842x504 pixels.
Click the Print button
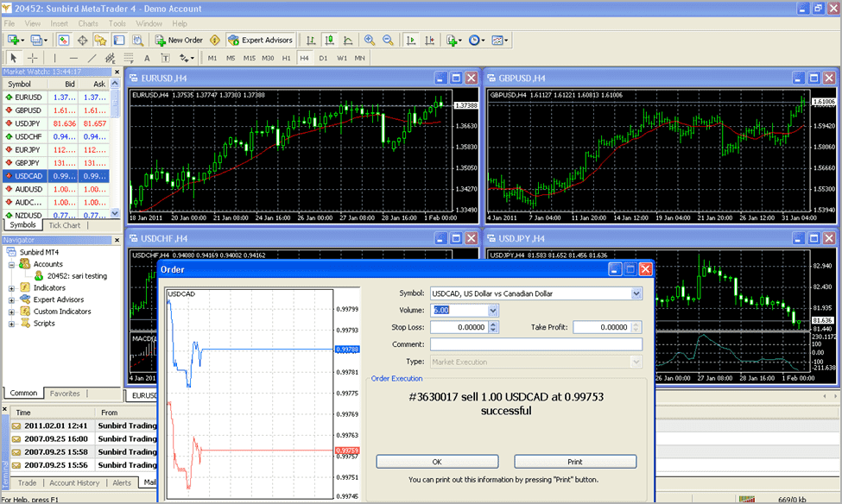pos(575,462)
